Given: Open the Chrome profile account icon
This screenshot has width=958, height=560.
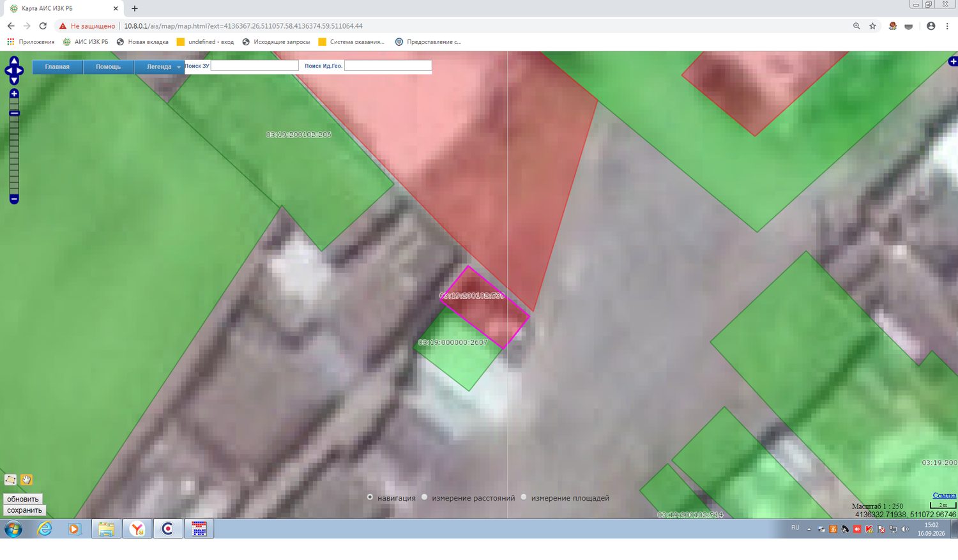Looking at the screenshot, I should point(931,26).
